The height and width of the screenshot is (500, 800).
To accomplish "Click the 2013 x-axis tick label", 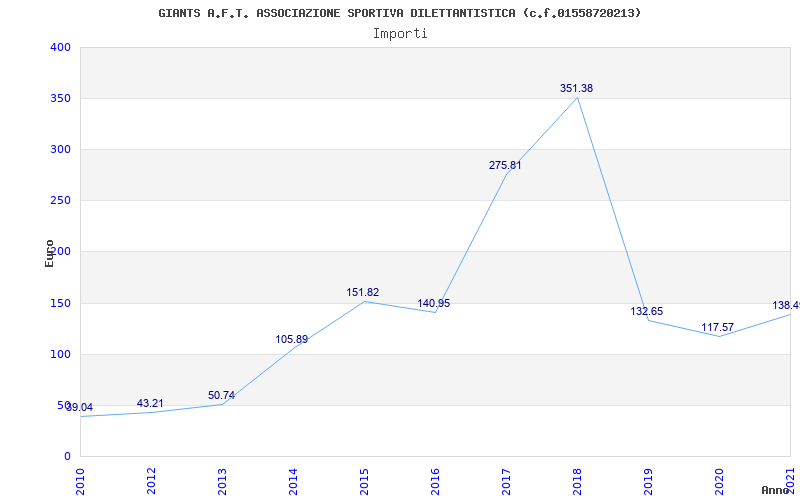I will (222, 480).
